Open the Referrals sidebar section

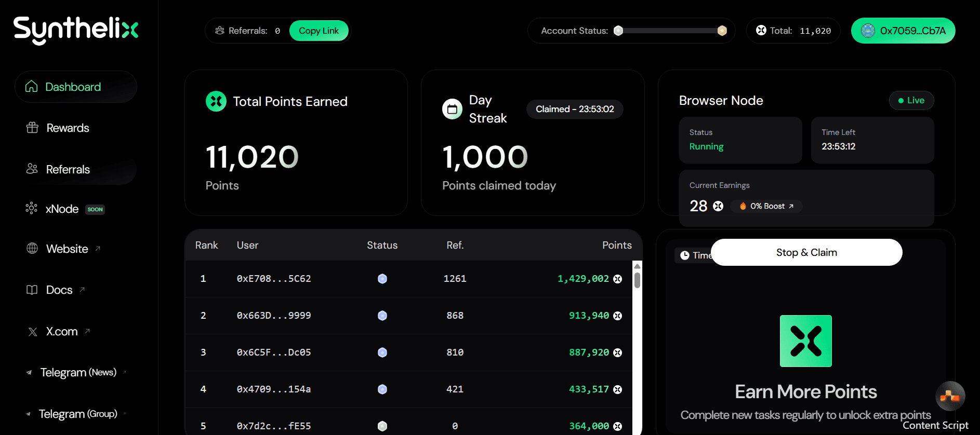point(68,169)
